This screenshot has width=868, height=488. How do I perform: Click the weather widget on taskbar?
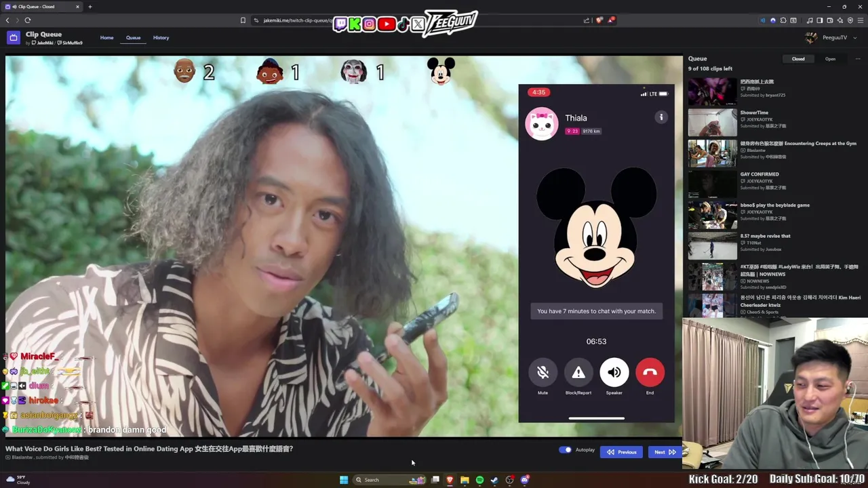18,480
